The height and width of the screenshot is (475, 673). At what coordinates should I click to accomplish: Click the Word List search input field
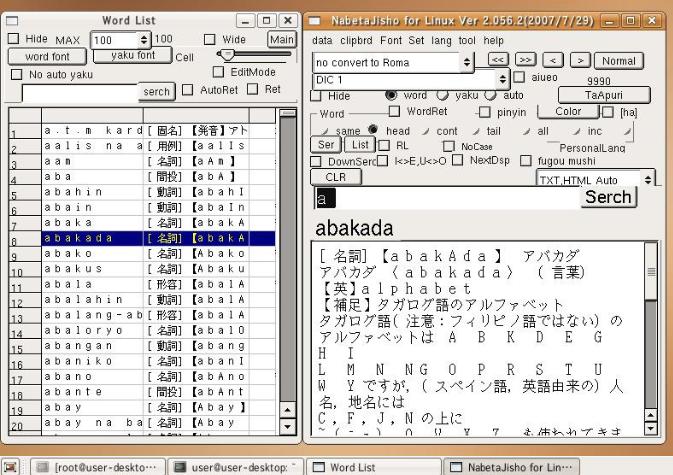pyautogui.click(x=80, y=92)
